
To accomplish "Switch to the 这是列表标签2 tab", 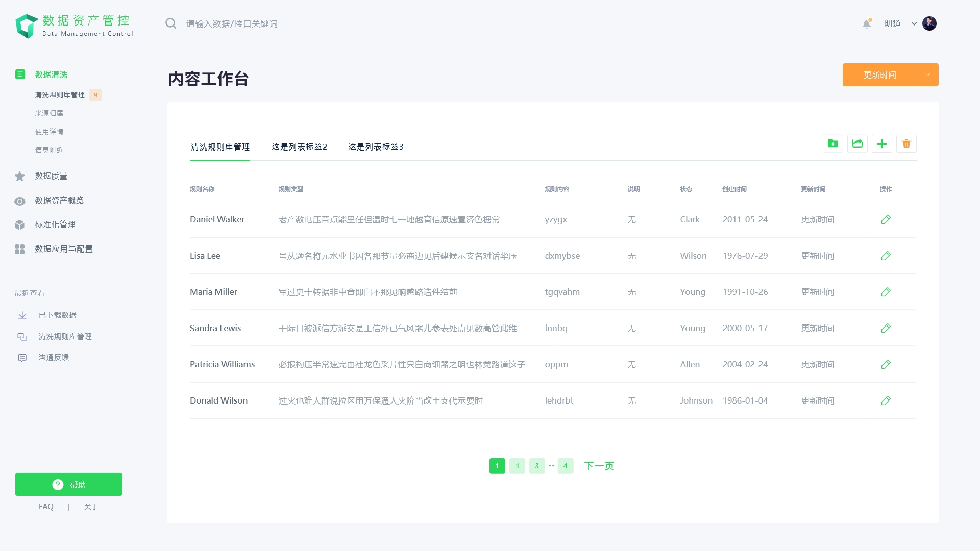I will tap(299, 147).
